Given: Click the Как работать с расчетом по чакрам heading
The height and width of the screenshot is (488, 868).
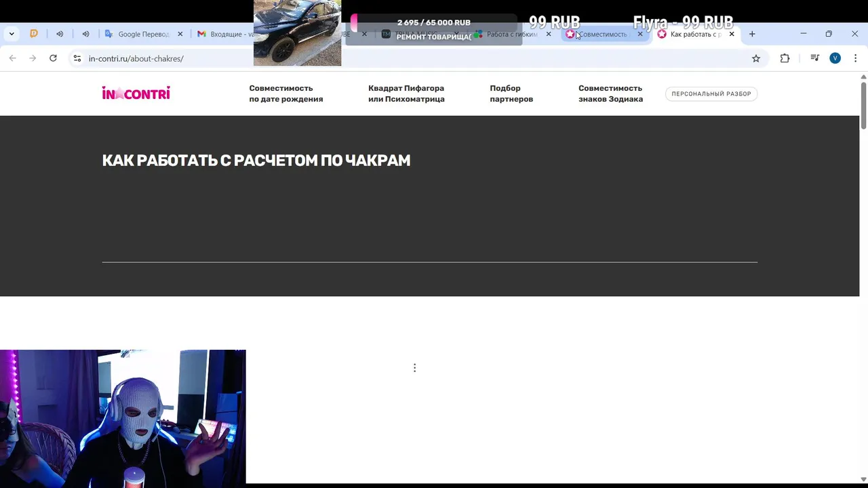Looking at the screenshot, I should pyautogui.click(x=256, y=161).
